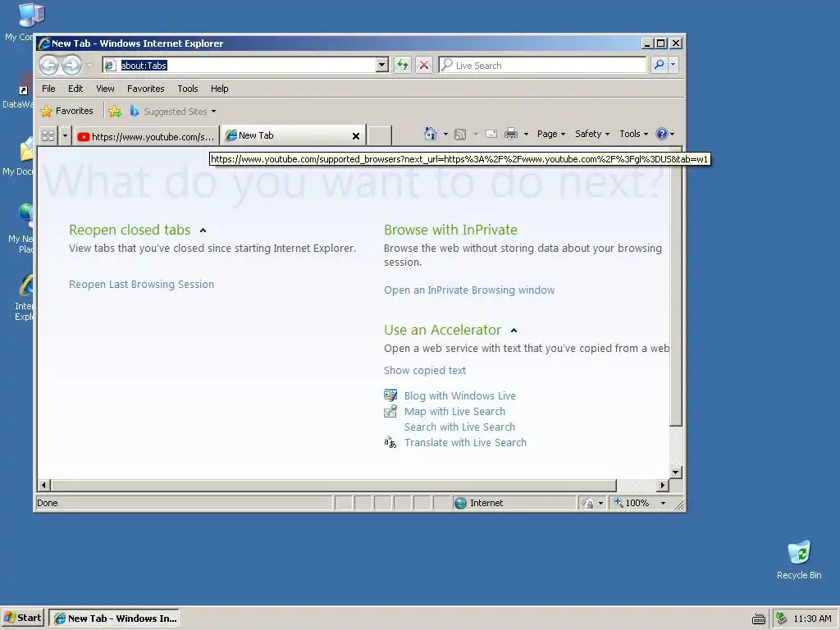Click the Live Search input box
This screenshot has width=840, height=630.
pos(543,66)
